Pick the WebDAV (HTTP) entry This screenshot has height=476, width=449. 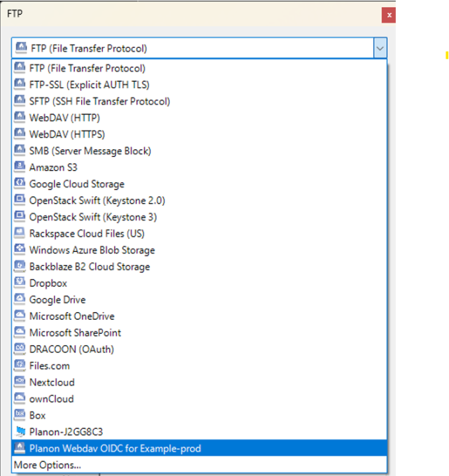pos(199,118)
